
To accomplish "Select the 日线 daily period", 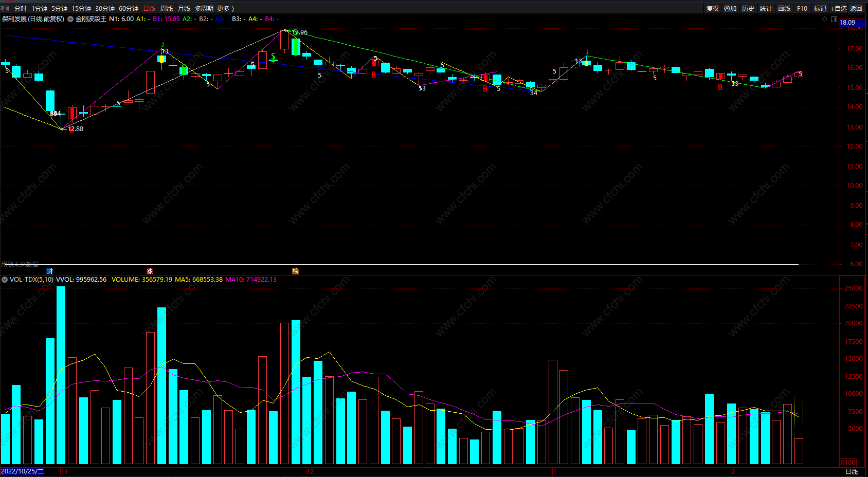I will click(x=149, y=9).
